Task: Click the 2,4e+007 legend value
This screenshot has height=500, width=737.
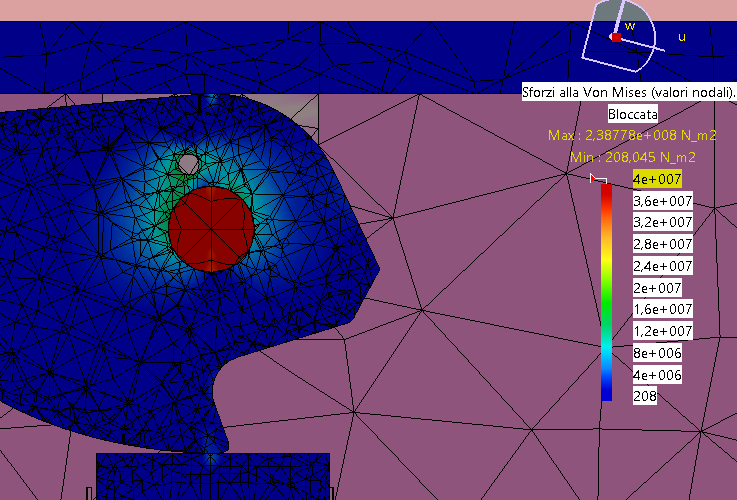Action: tap(662, 266)
